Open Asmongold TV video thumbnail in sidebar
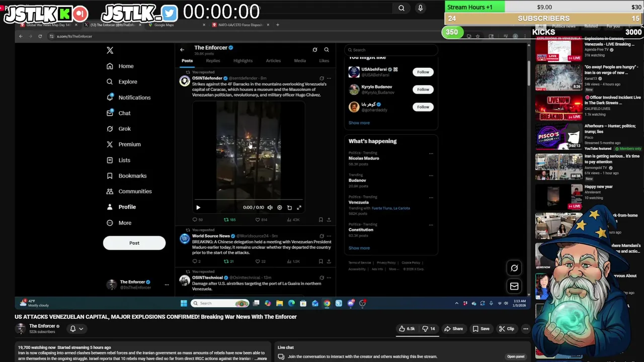This screenshot has width=644, height=362. [x=558, y=167]
